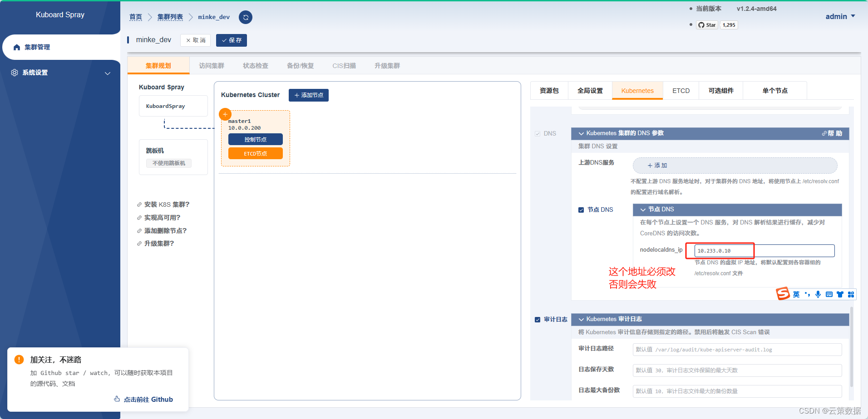The width and height of the screenshot is (868, 419).
Task: Select the 可选组件 settings tab
Action: click(x=721, y=91)
